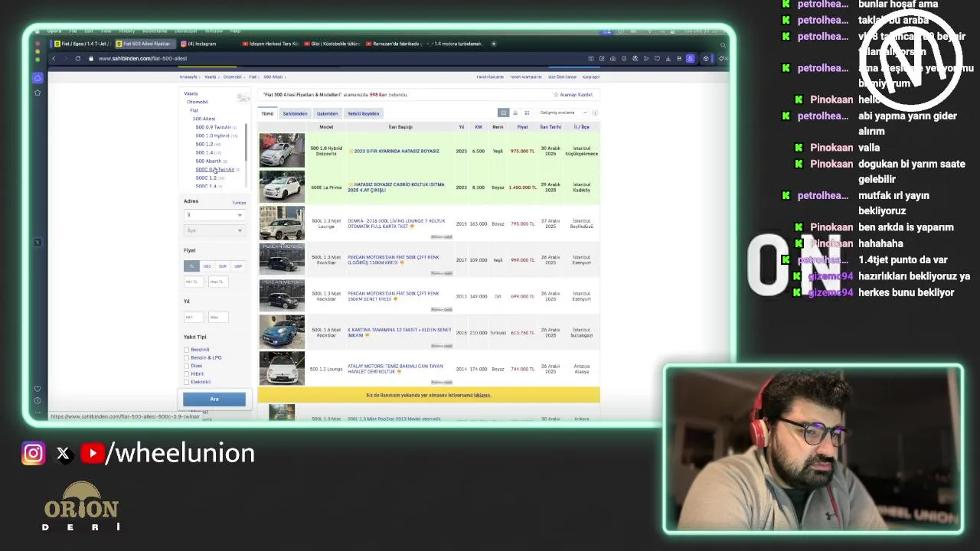This screenshot has width=980, height=551.
Task: Select GBP currency toggle
Action: point(237,266)
